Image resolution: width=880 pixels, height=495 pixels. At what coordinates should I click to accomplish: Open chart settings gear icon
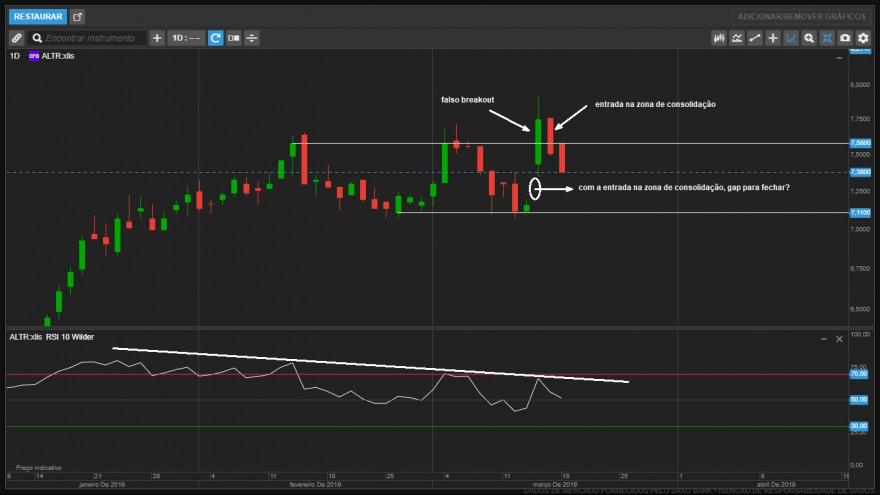click(863, 38)
